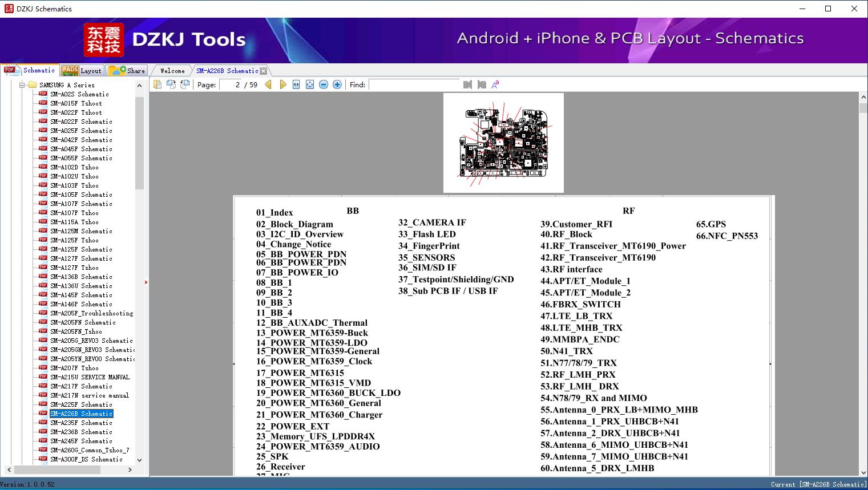The image size is (868, 490).
Task: Open SM-A022F Schematic file
Action: coord(81,122)
